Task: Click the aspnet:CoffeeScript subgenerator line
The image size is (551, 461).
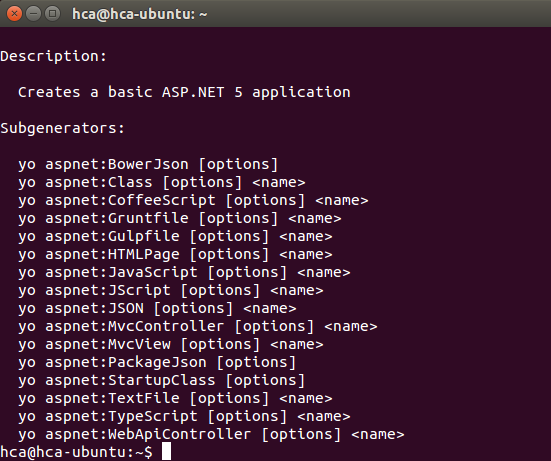Action: (193, 201)
